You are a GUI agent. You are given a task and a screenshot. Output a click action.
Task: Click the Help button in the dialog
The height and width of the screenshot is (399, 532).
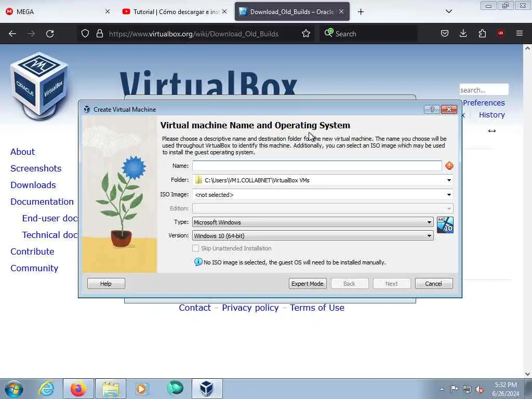click(x=106, y=284)
